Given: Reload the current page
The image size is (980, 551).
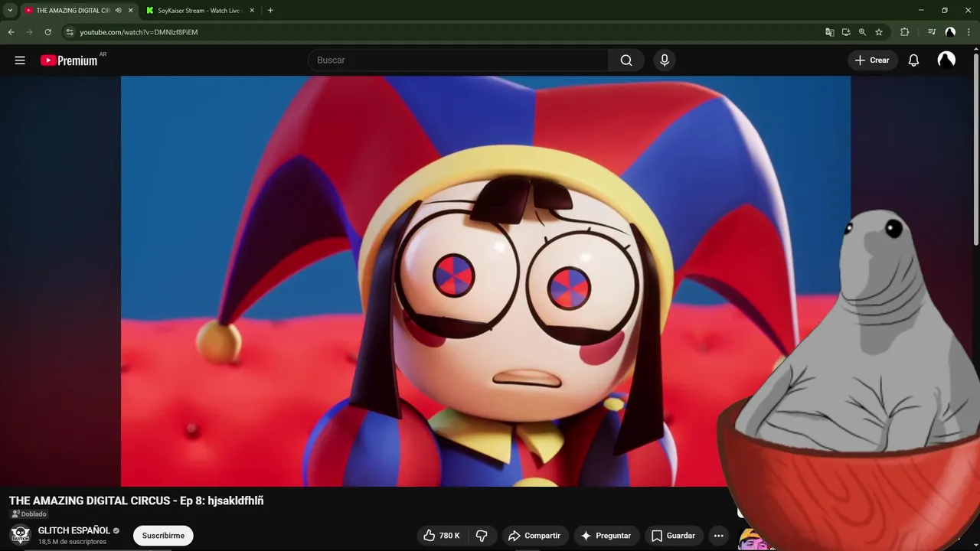Looking at the screenshot, I should coord(47,32).
